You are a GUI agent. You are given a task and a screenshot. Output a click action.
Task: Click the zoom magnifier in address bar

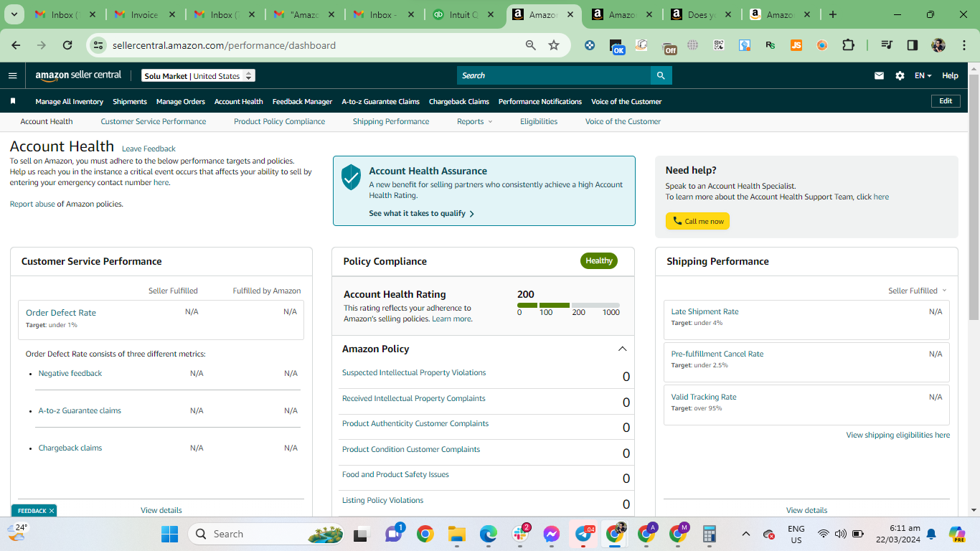[x=531, y=45]
